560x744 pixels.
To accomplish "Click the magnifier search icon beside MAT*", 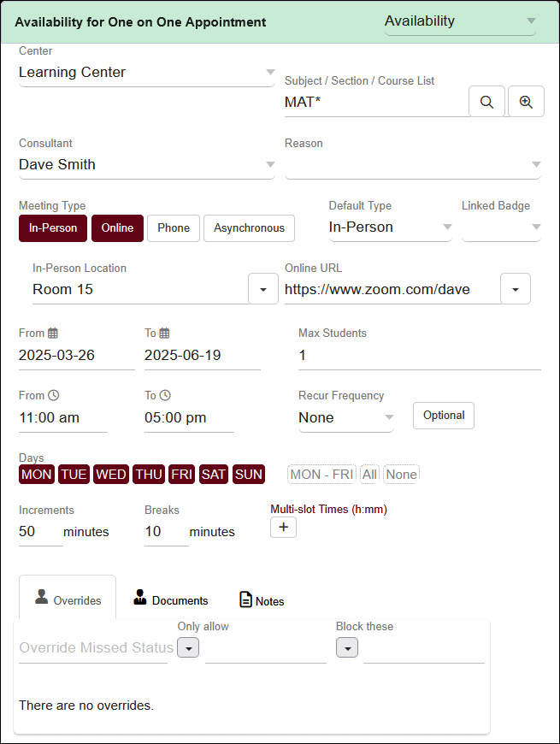I will tap(486, 102).
